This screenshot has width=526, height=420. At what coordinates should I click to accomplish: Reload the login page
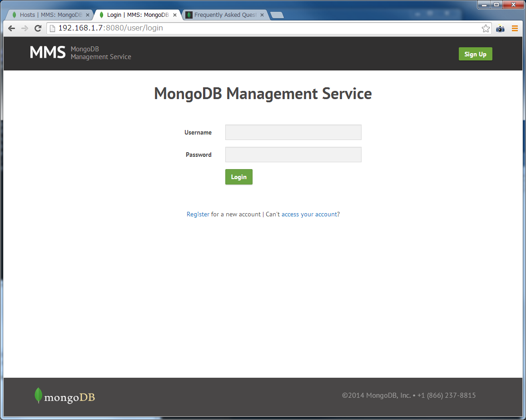[38, 28]
